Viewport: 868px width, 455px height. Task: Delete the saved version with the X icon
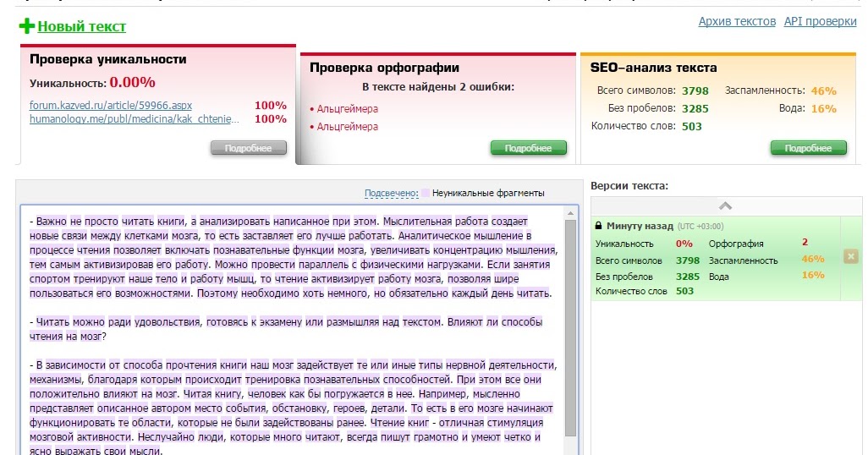(x=850, y=256)
